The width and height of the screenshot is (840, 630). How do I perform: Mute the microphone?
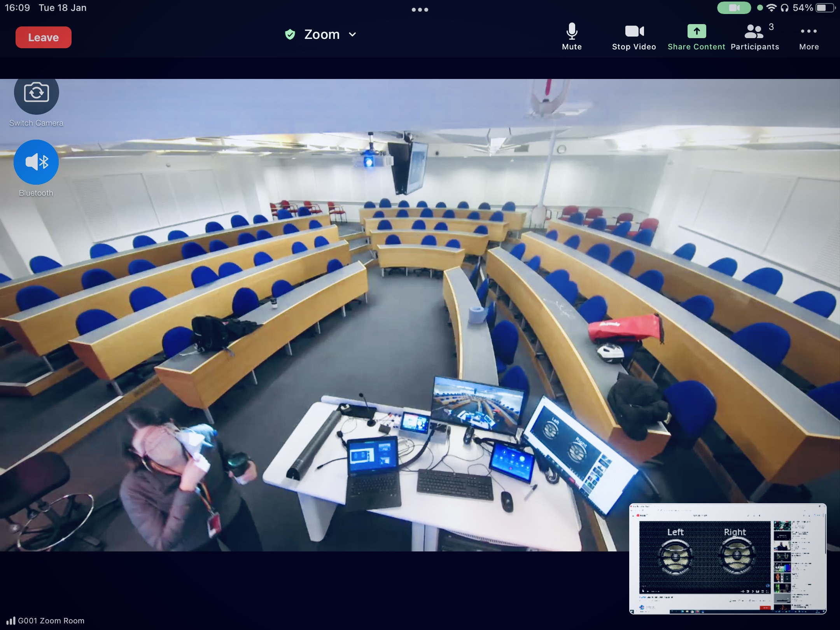coord(572,37)
